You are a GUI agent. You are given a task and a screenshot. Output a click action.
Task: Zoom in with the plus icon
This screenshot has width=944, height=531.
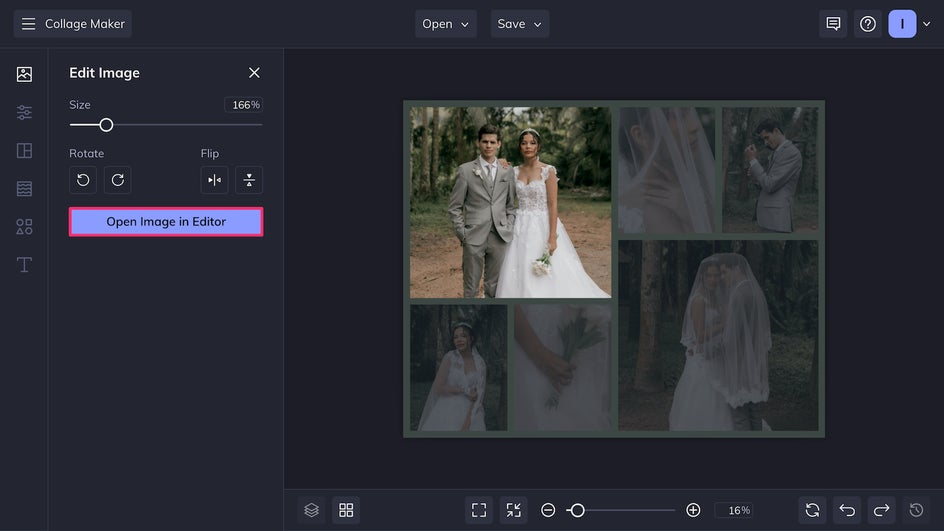pyautogui.click(x=693, y=510)
